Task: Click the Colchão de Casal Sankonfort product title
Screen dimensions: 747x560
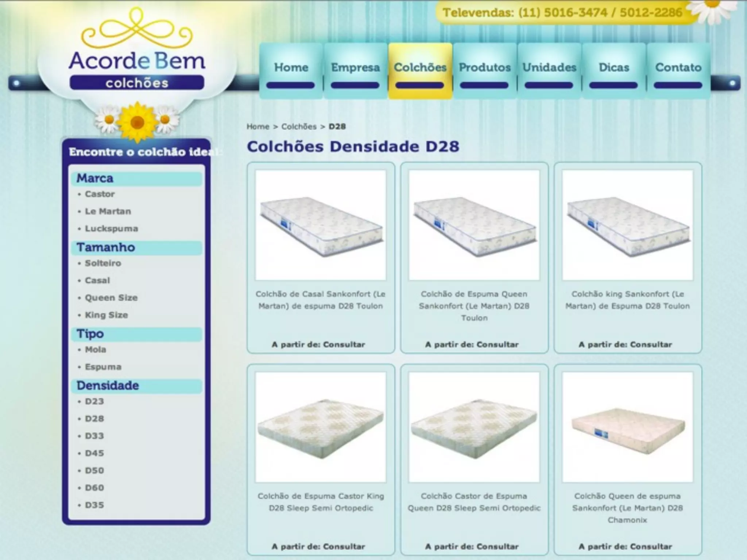Action: click(321, 300)
